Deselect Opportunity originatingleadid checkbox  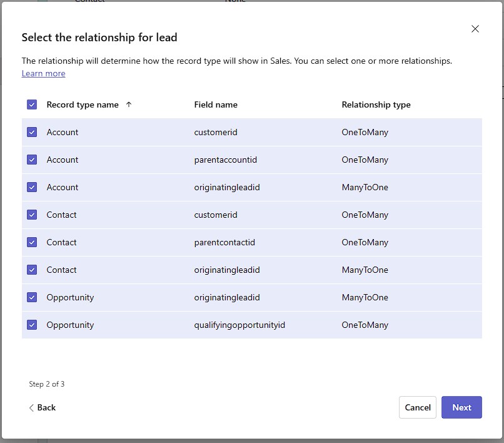(x=32, y=297)
